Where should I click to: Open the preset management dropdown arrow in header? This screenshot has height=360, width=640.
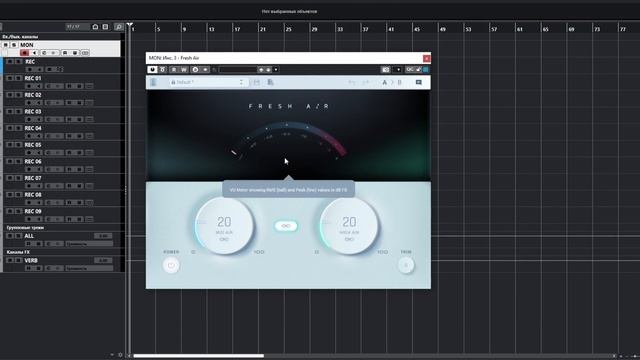[x=276, y=70]
